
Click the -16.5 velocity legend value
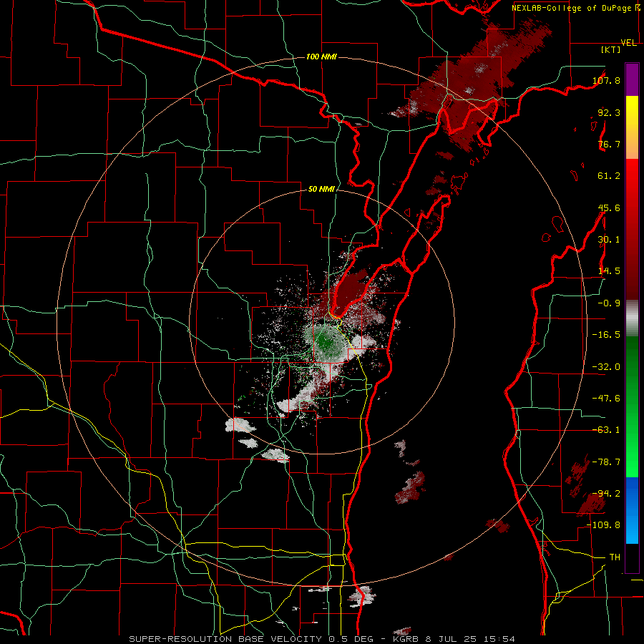606,335
